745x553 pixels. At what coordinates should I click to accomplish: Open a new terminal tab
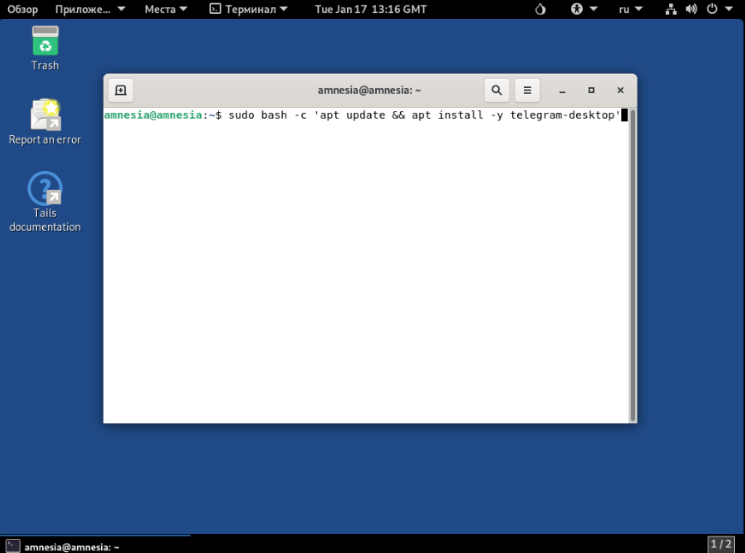tap(120, 90)
